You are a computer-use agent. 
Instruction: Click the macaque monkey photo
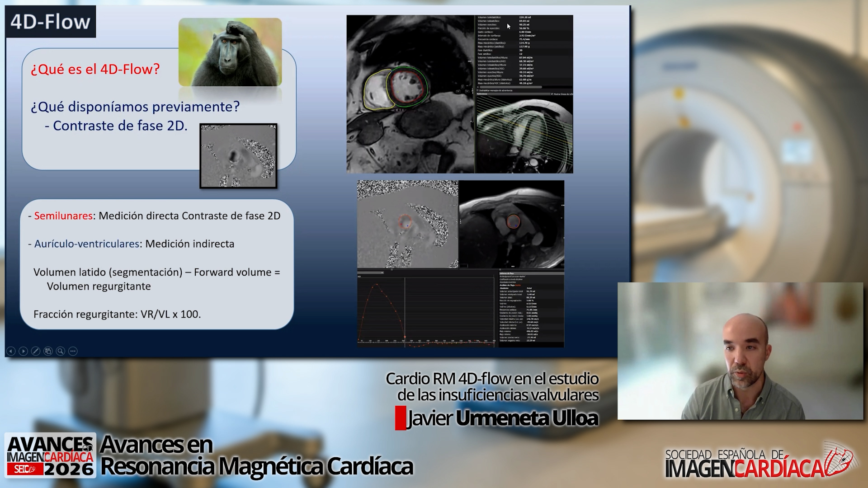pos(230,52)
